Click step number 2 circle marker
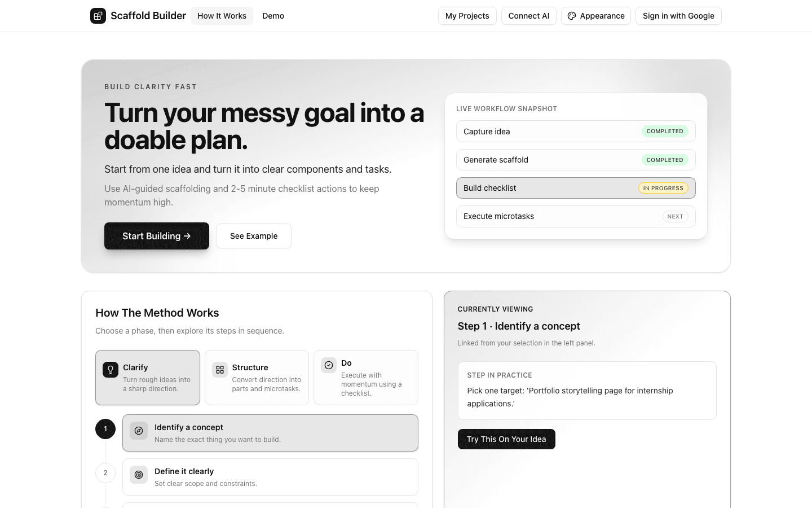The width and height of the screenshot is (812, 508). [105, 473]
